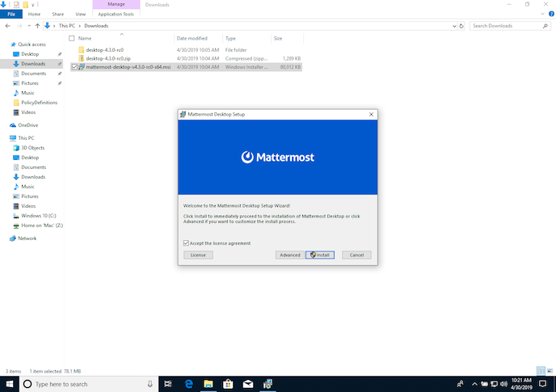Open the recent locations dropdown arrow
Screen dimensions: 556x392
tap(28, 26)
